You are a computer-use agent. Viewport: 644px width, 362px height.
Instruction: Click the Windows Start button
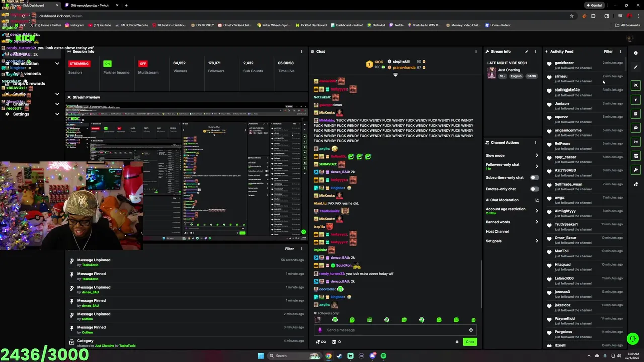click(x=261, y=356)
